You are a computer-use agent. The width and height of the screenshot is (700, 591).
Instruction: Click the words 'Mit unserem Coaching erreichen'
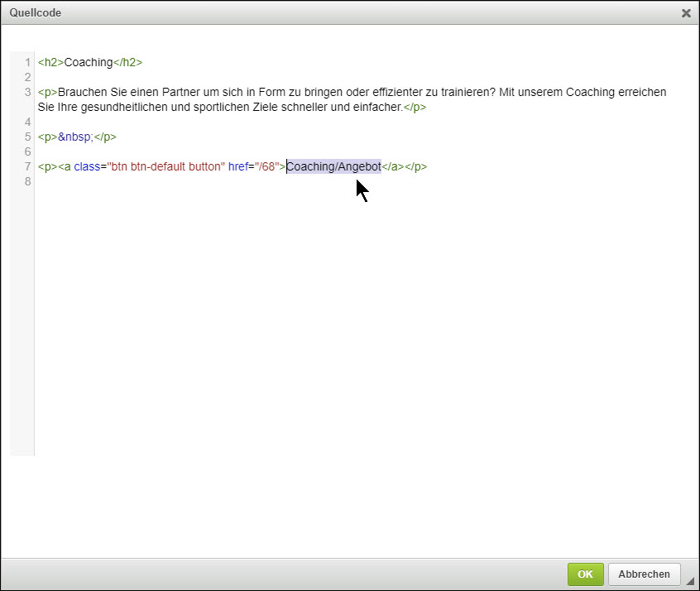coord(583,92)
